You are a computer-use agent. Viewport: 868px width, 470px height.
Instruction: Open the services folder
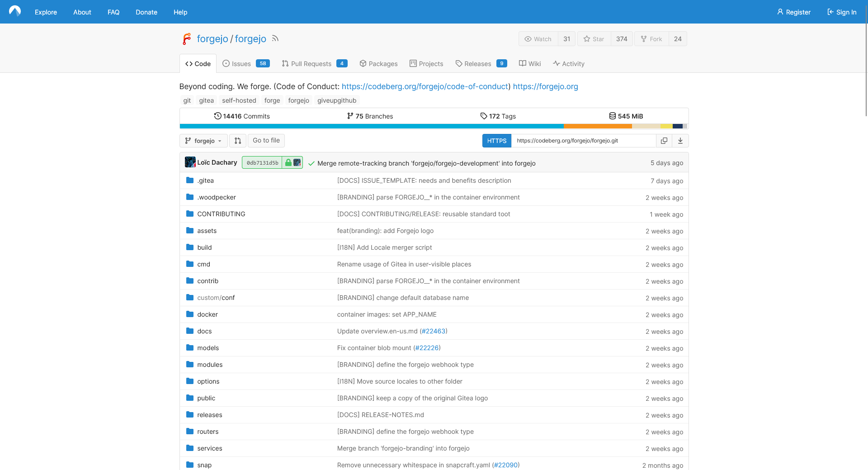pyautogui.click(x=210, y=448)
